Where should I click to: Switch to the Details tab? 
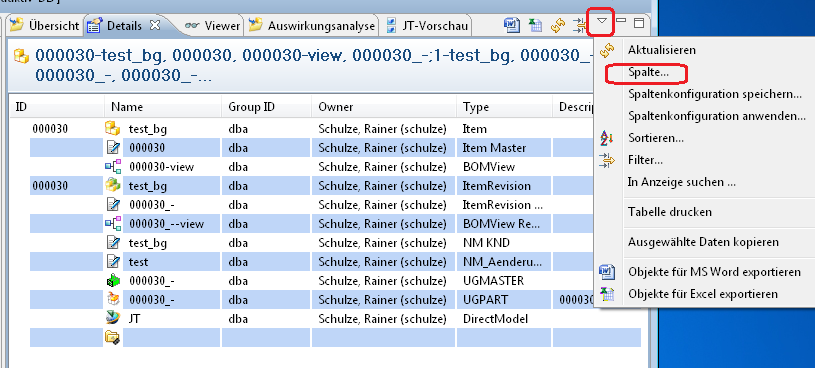pos(124,25)
